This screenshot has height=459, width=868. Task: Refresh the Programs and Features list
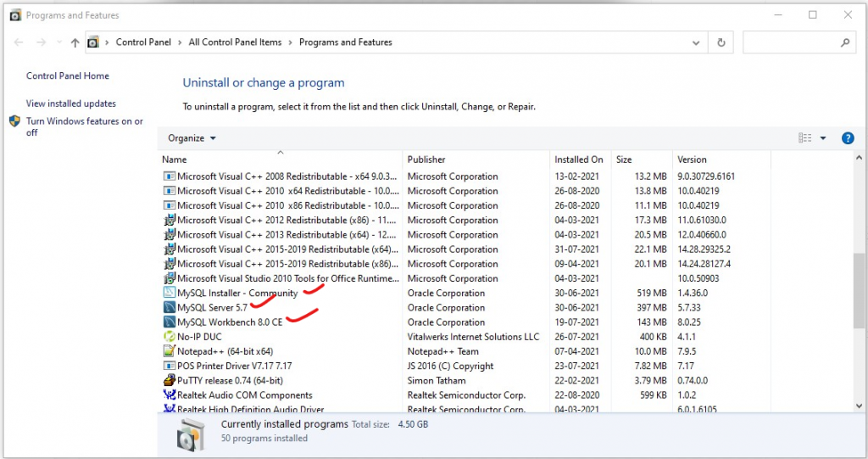coord(721,42)
